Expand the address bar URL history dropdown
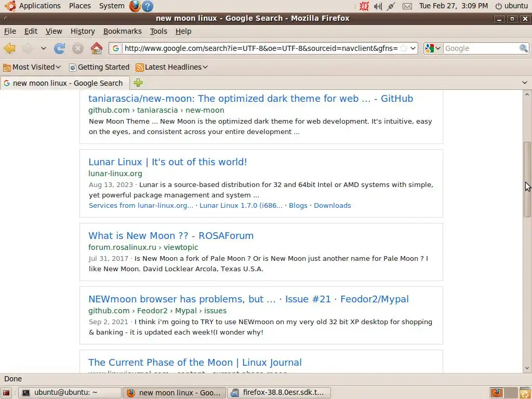 tap(413, 48)
